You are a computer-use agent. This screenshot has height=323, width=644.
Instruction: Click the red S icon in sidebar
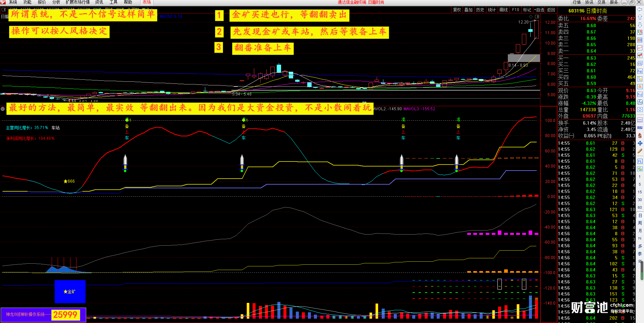[x=640, y=135]
